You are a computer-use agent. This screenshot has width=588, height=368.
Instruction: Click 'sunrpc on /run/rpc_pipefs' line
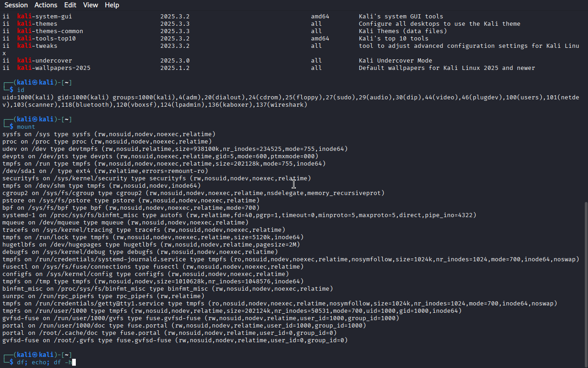click(103, 296)
